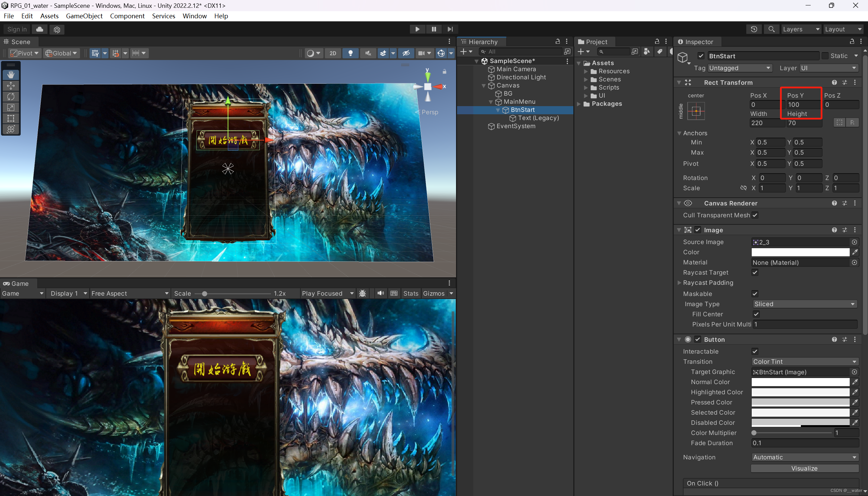Open Button component kebab menu

855,339
